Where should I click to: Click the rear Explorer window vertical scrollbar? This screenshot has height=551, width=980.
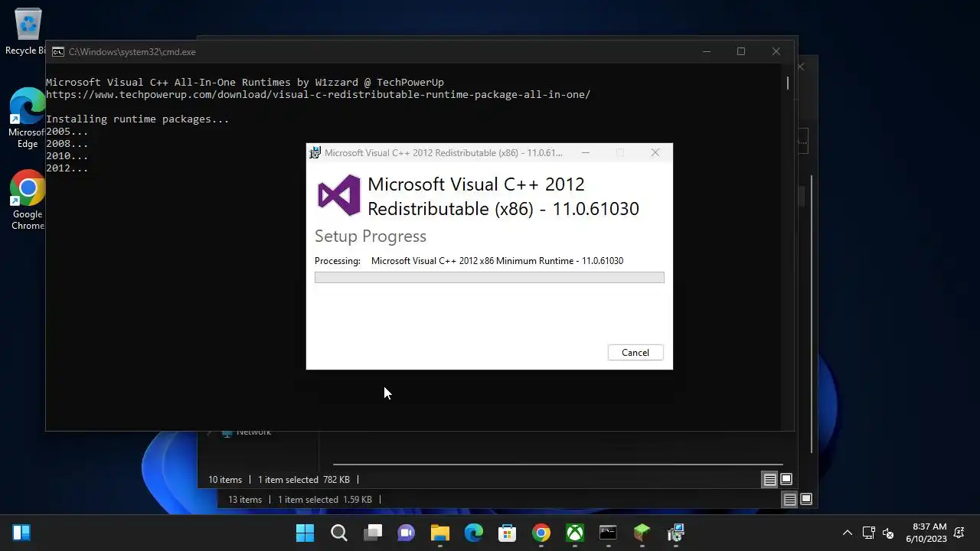click(811, 314)
